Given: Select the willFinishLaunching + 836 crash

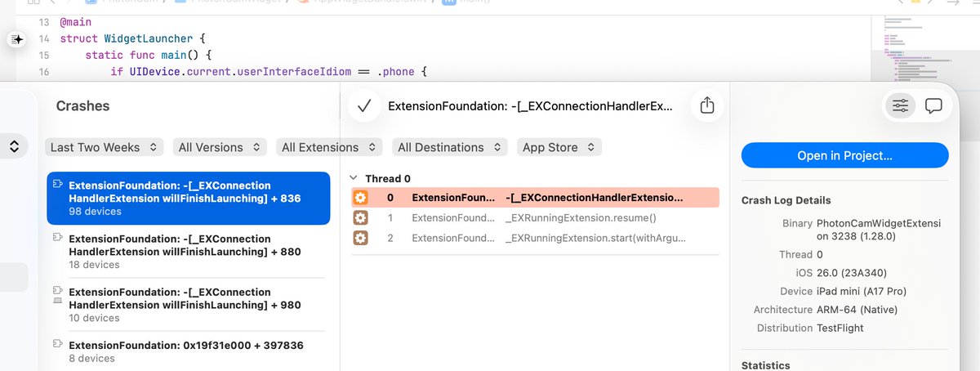Looking at the screenshot, I should click(x=189, y=198).
